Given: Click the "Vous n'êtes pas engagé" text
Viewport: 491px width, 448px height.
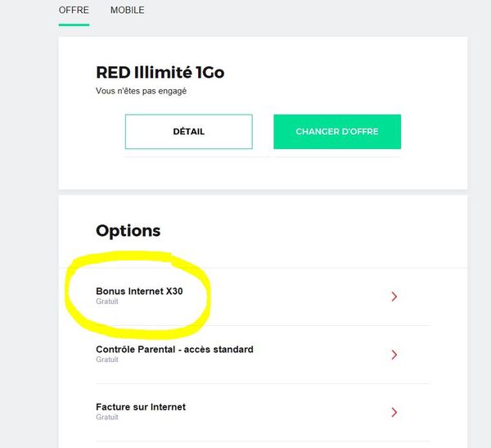Looking at the screenshot, I should [142, 91].
